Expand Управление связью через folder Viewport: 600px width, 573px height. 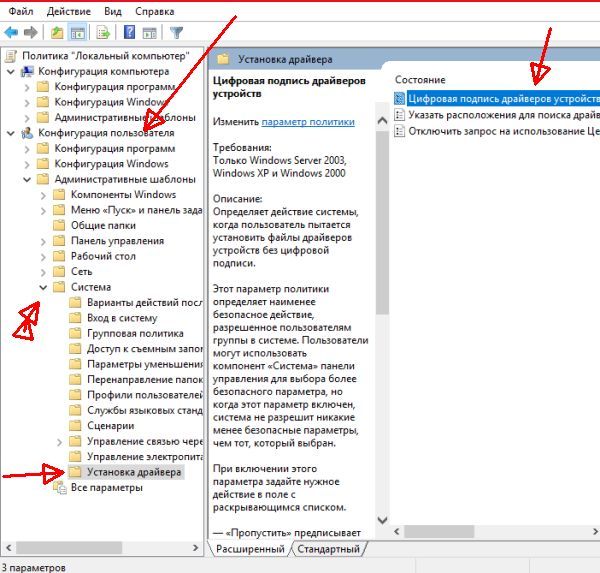click(59, 442)
